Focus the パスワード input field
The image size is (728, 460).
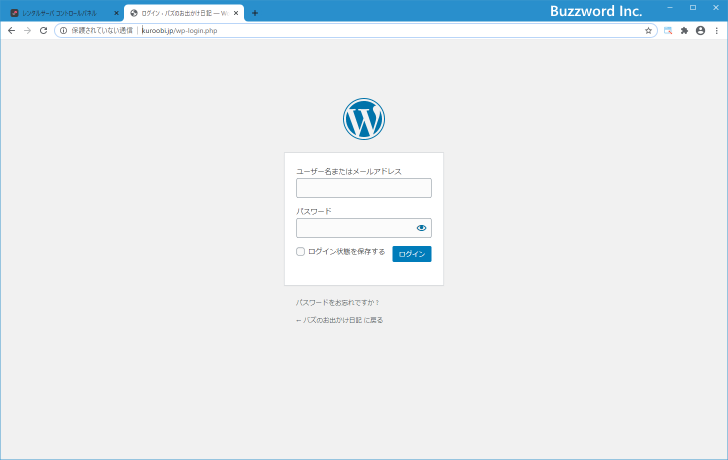click(364, 228)
